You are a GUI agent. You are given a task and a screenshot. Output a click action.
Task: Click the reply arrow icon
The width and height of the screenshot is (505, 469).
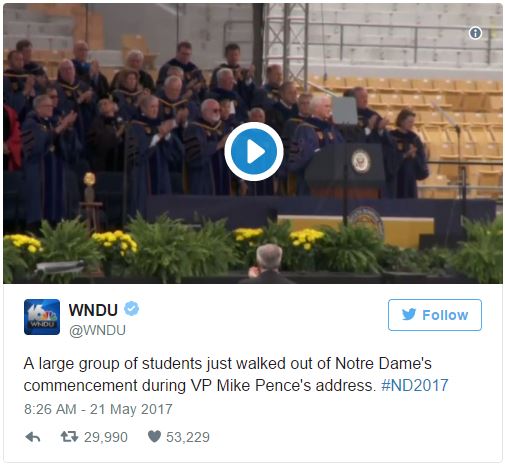[x=33, y=437]
